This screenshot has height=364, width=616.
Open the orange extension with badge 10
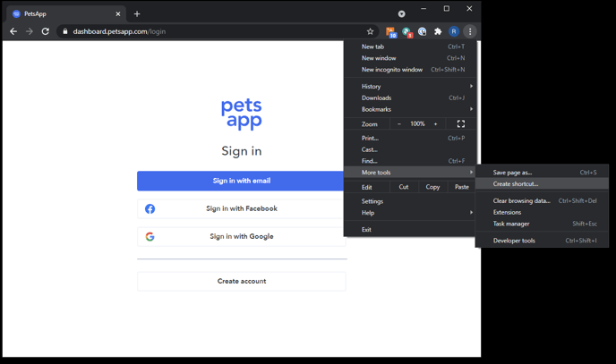click(x=391, y=32)
